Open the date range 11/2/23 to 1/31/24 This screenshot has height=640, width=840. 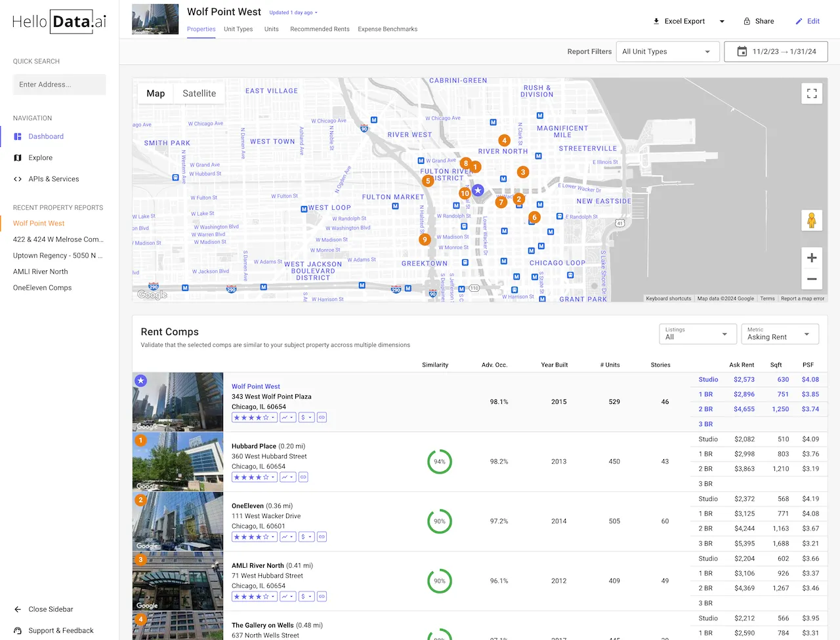[x=776, y=52]
